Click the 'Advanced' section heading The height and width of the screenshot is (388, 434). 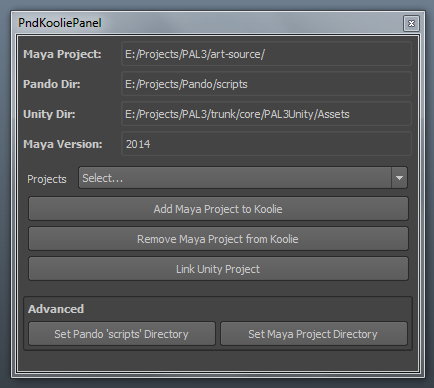(x=56, y=309)
